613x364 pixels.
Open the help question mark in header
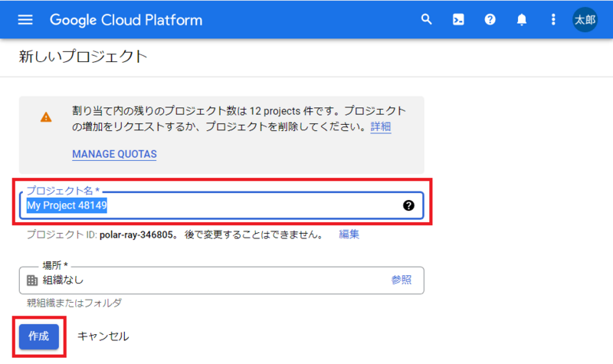[x=490, y=19]
